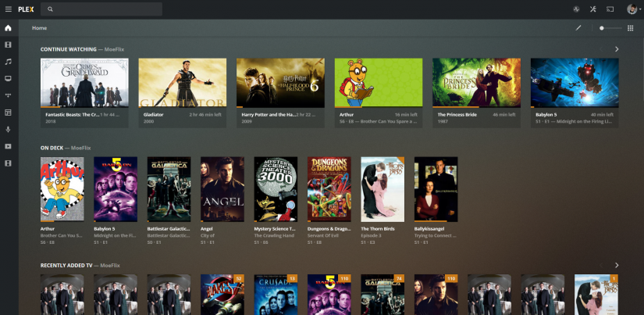
Task: Open film strip library above music note
Action: pyautogui.click(x=9, y=45)
